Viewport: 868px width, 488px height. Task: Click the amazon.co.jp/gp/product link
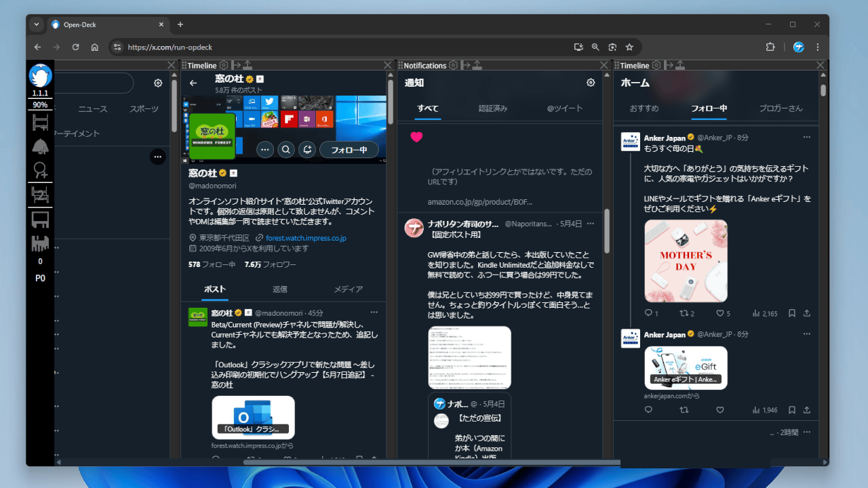480,202
